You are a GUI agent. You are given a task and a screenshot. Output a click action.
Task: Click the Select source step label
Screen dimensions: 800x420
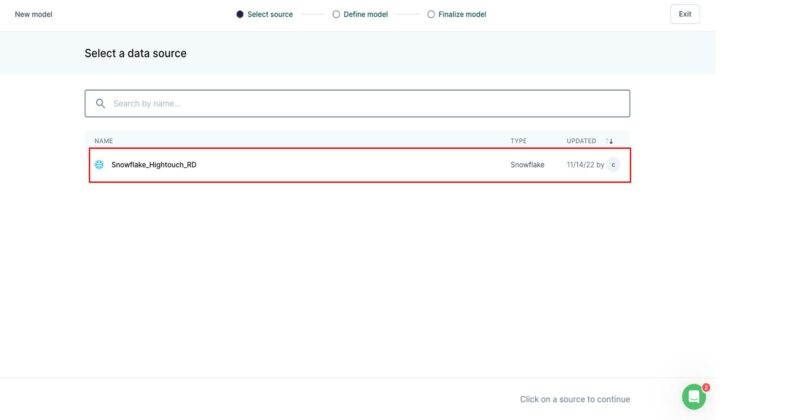pyautogui.click(x=270, y=15)
